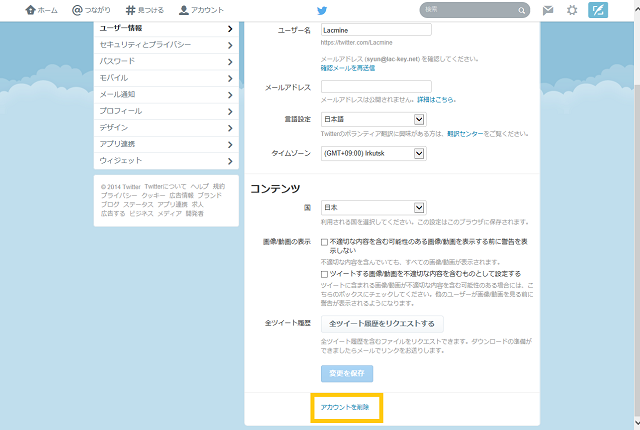Click scrollbar down arrow at page bottom

click(637, 423)
